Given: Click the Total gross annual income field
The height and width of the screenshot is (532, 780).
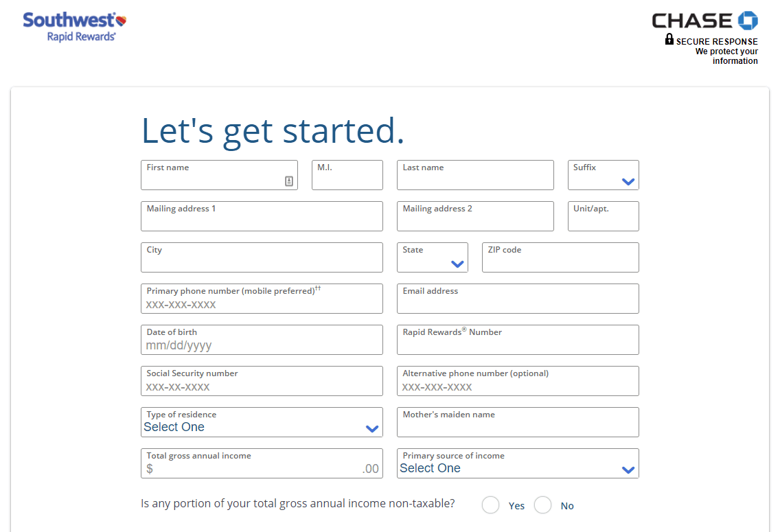Looking at the screenshot, I should [262, 464].
